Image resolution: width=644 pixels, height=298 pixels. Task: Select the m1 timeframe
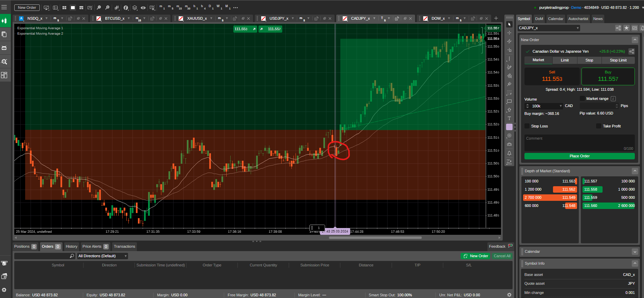162,7
